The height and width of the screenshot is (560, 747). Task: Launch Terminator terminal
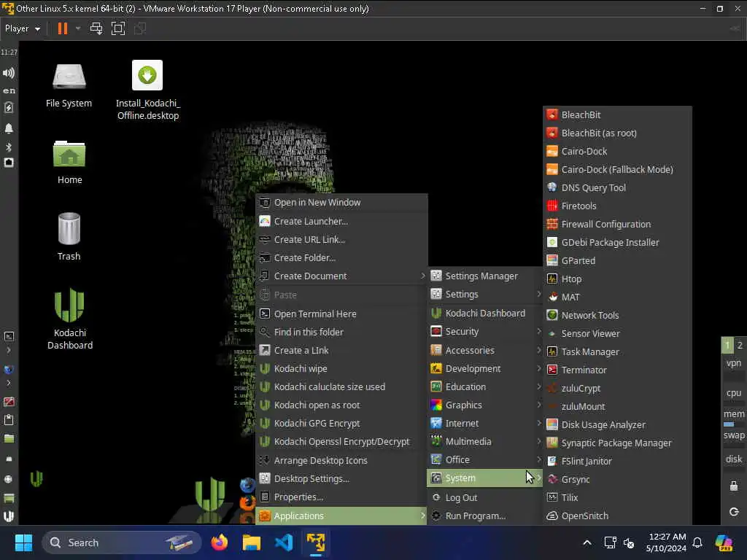coord(617,370)
